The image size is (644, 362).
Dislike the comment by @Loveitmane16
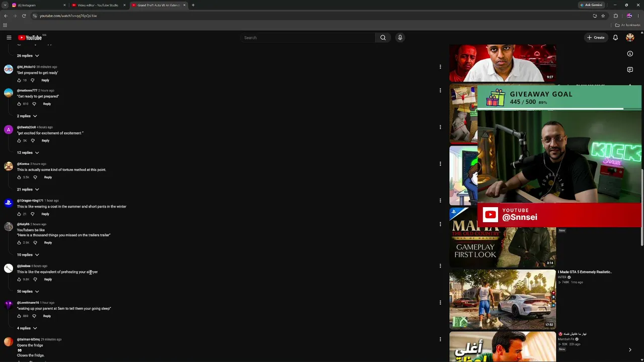pyautogui.click(x=34, y=316)
